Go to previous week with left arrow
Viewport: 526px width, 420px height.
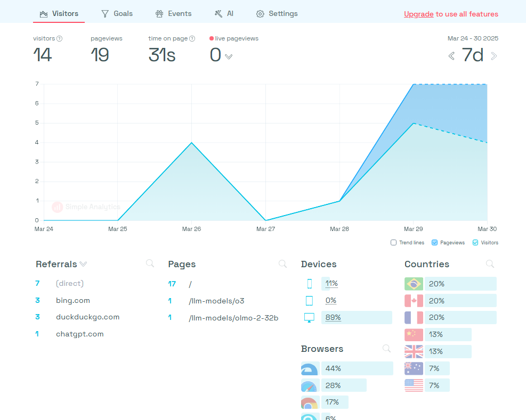point(451,56)
